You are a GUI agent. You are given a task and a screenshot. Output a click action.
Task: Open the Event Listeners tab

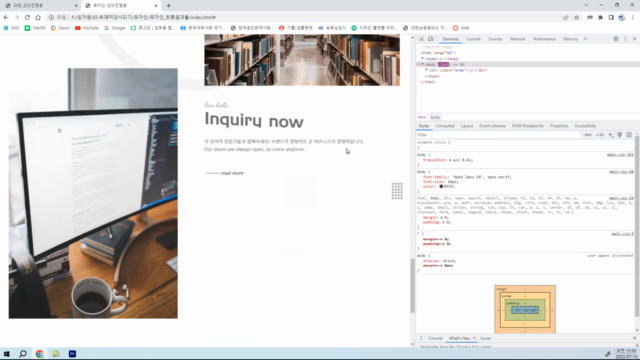pyautogui.click(x=492, y=126)
